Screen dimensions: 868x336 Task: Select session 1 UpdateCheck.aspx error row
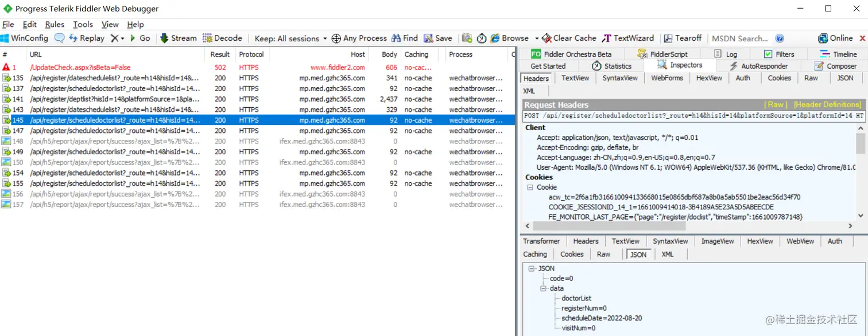(x=258, y=67)
